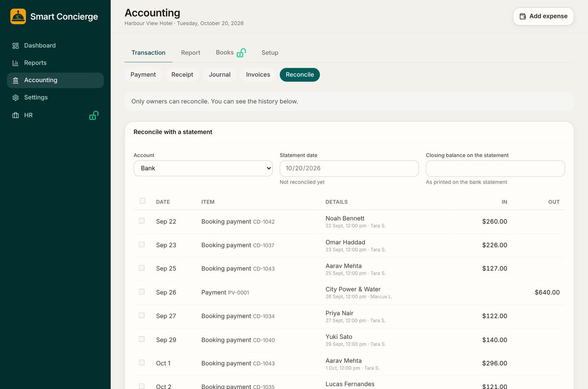
Task: Open the Setup tab
Action: coord(270,53)
